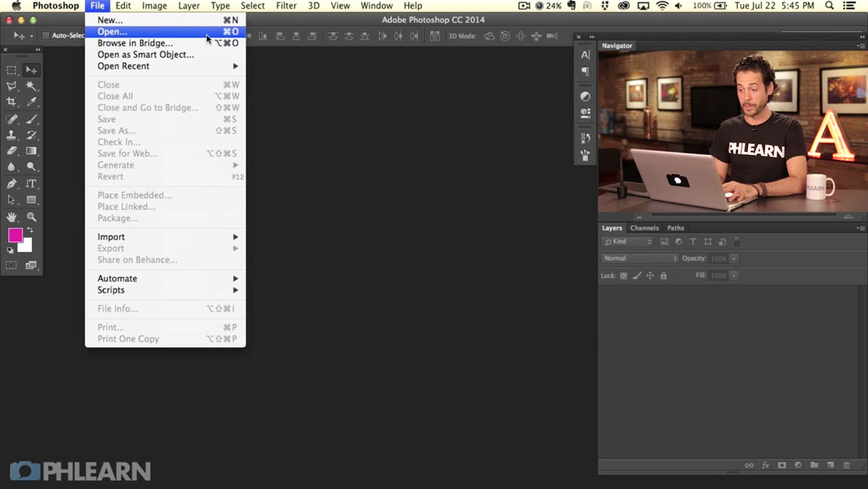Viewport: 868px width, 489px height.
Task: Select the Blur tool
Action: [12, 167]
